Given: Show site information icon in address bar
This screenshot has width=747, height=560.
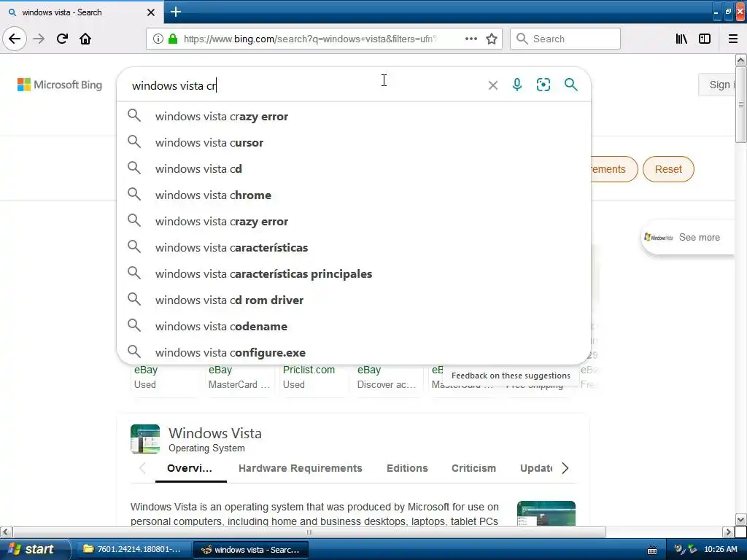Looking at the screenshot, I should 158,39.
